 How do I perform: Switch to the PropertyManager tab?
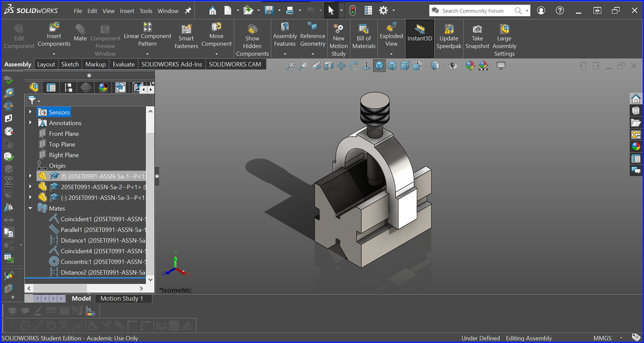[x=51, y=87]
